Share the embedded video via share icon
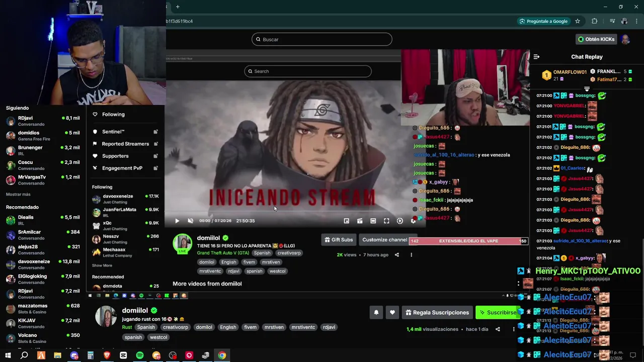 [396, 255]
